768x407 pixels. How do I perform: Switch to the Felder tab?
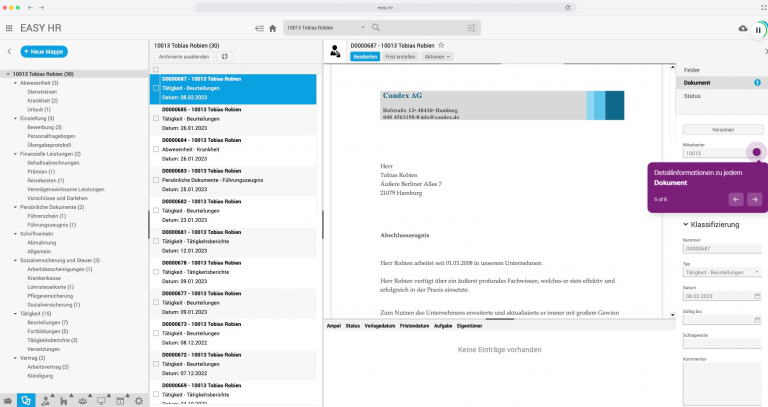(x=692, y=70)
